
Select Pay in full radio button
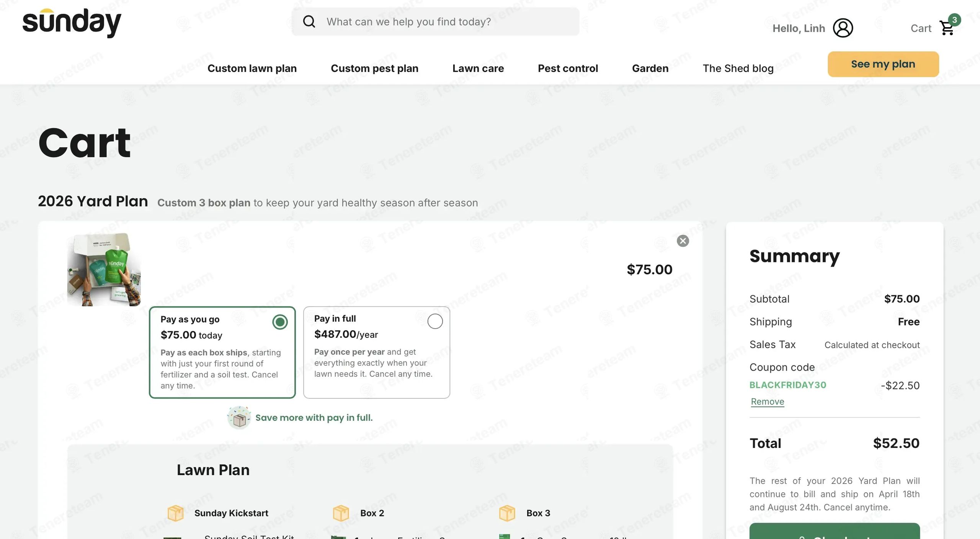pos(435,321)
